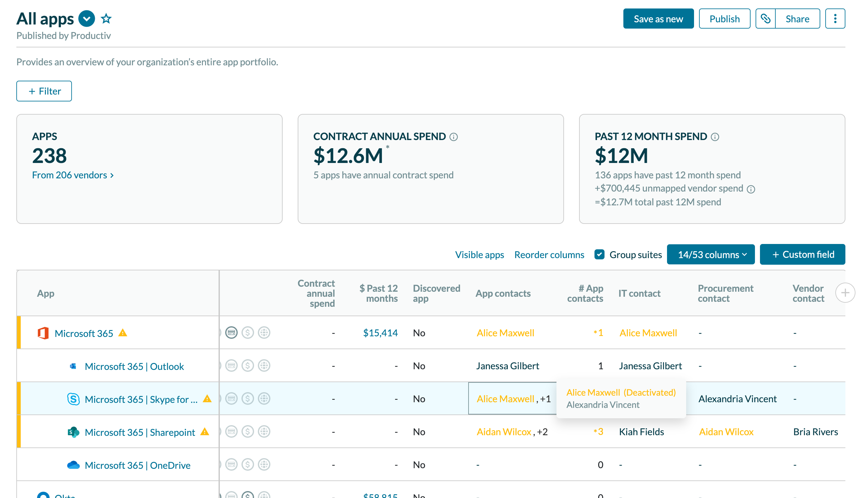Viewport: 868px width, 498px height.
Task: Click info icon beside unmapped vendor spend
Action: pos(751,189)
